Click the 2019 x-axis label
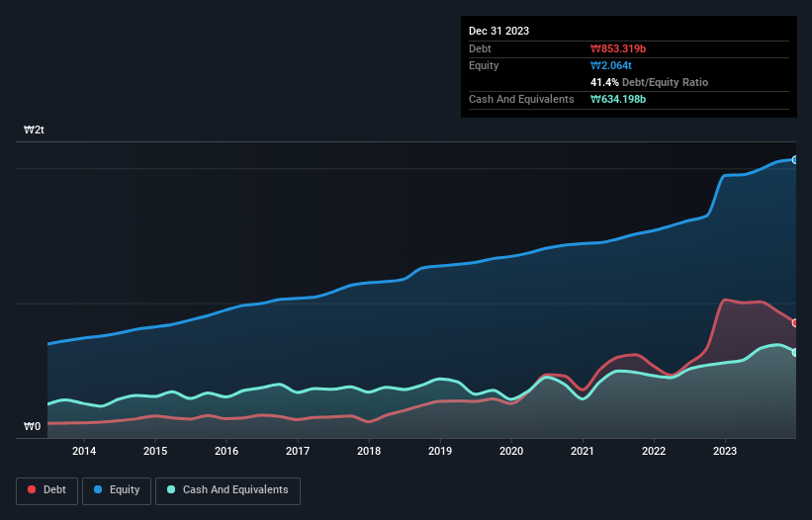 coord(440,451)
